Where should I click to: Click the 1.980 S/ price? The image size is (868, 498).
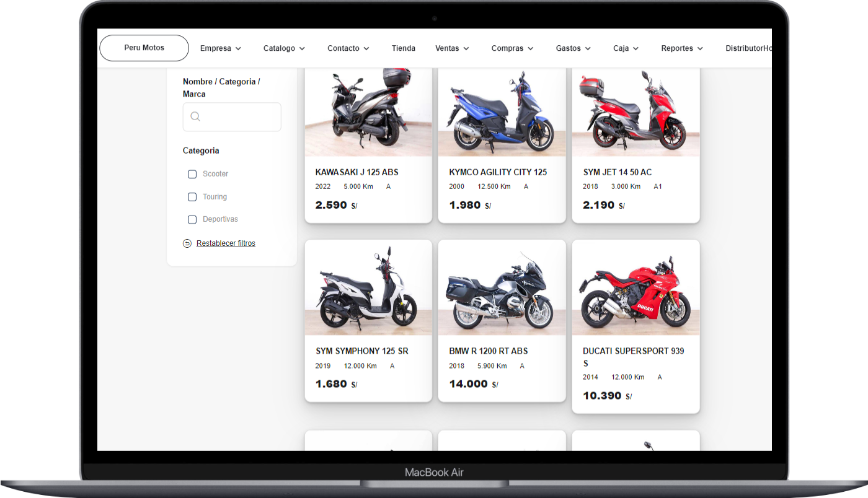pyautogui.click(x=470, y=205)
